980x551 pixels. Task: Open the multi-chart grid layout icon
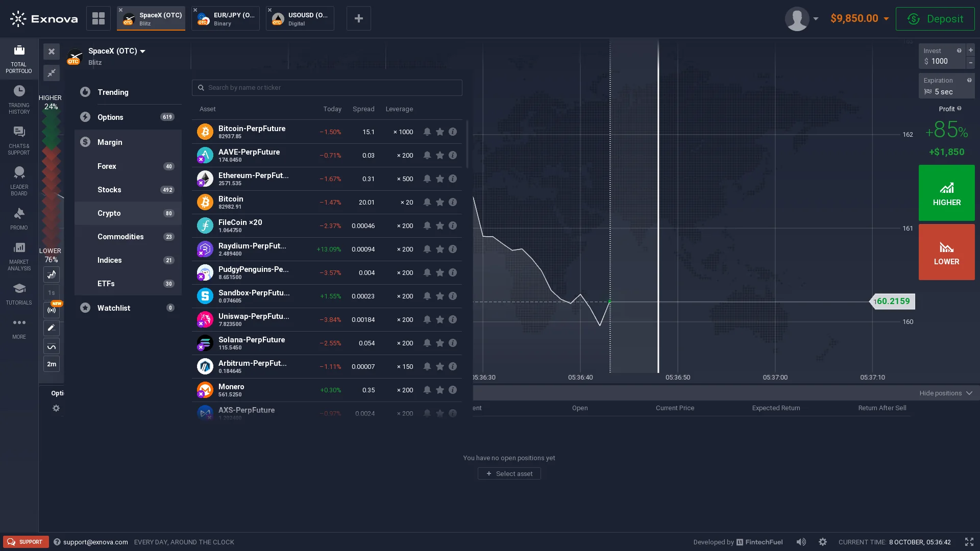99,19
